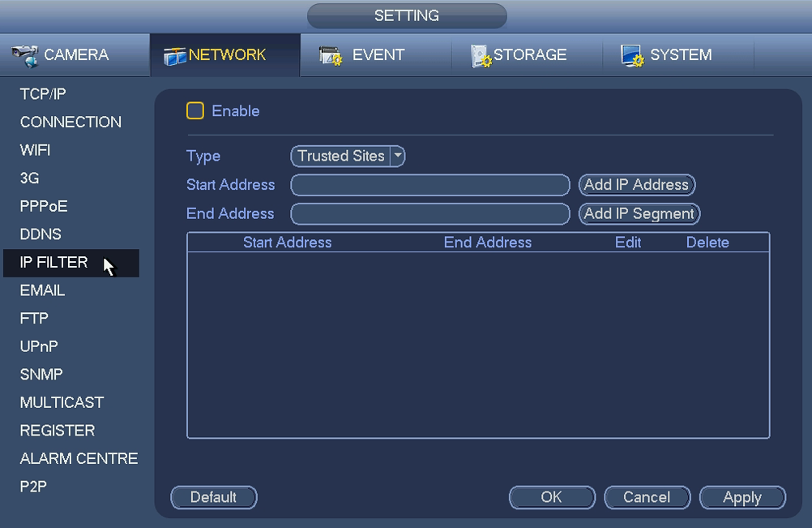
Task: Enable the IP filter checkbox
Action: (195, 111)
